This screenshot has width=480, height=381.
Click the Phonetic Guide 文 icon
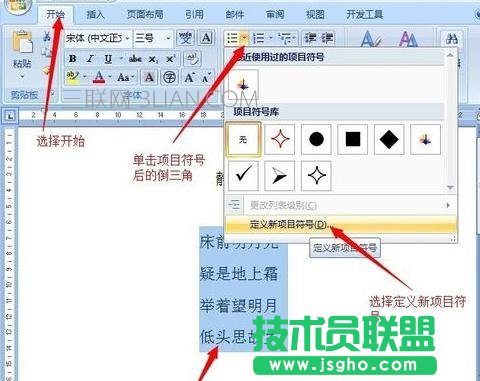[185, 38]
